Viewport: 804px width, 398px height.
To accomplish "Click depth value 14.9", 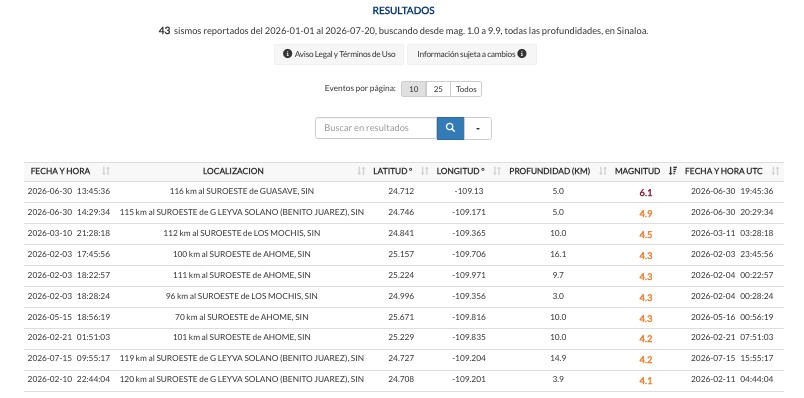I will point(558,358).
